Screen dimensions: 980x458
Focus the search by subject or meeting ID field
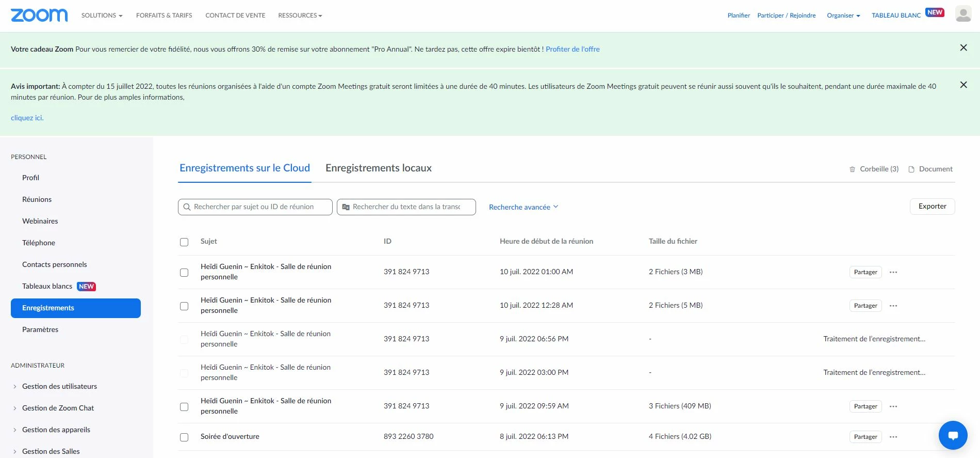[x=255, y=207]
